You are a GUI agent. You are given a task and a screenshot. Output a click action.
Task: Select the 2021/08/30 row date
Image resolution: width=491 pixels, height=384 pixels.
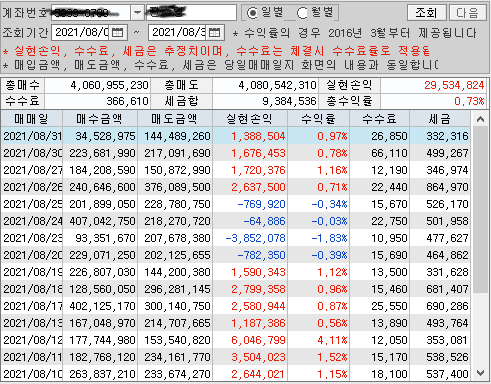(x=32, y=153)
